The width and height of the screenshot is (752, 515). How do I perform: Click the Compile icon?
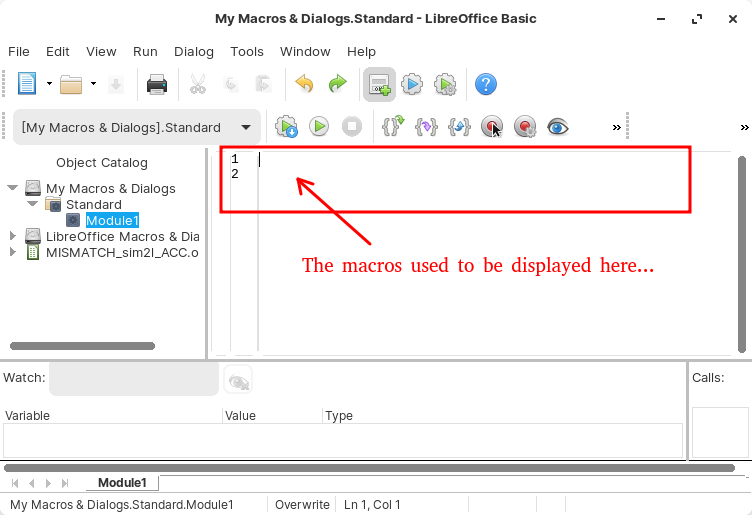pyautogui.click(x=286, y=127)
